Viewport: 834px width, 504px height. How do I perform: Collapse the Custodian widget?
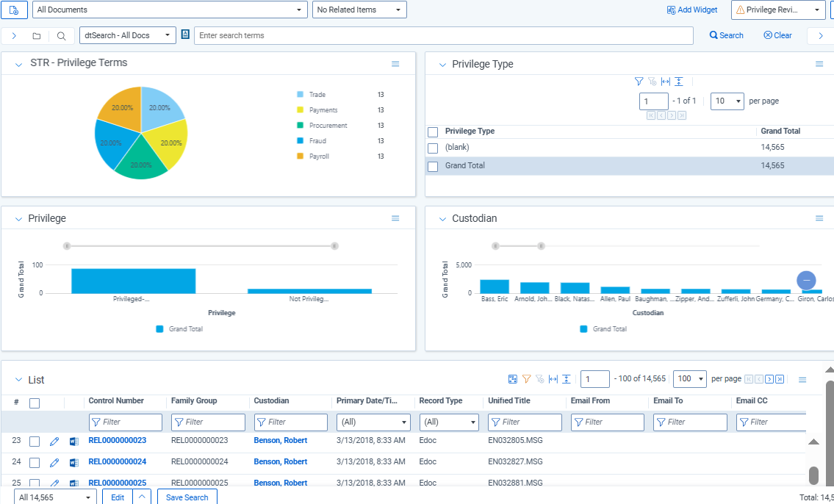click(442, 219)
